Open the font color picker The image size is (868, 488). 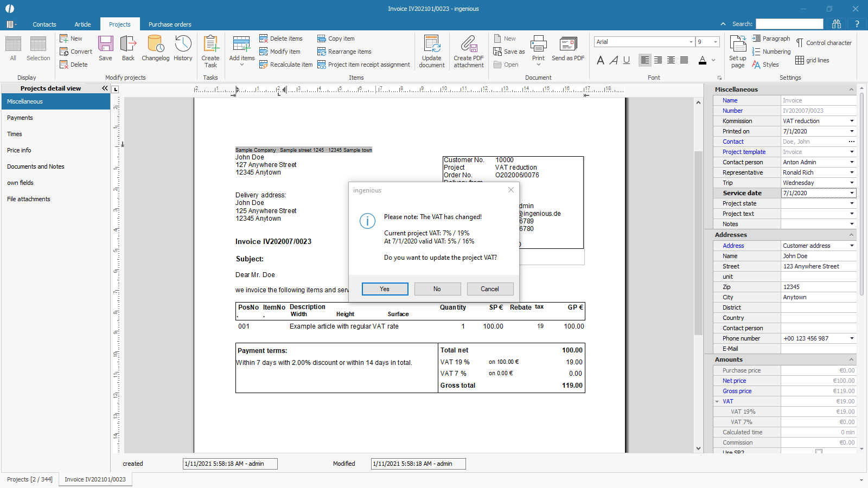713,60
